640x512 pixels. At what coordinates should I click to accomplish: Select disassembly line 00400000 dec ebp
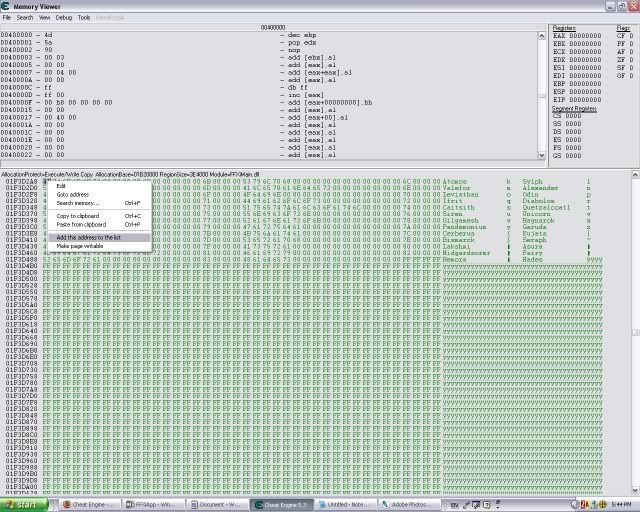point(269,35)
